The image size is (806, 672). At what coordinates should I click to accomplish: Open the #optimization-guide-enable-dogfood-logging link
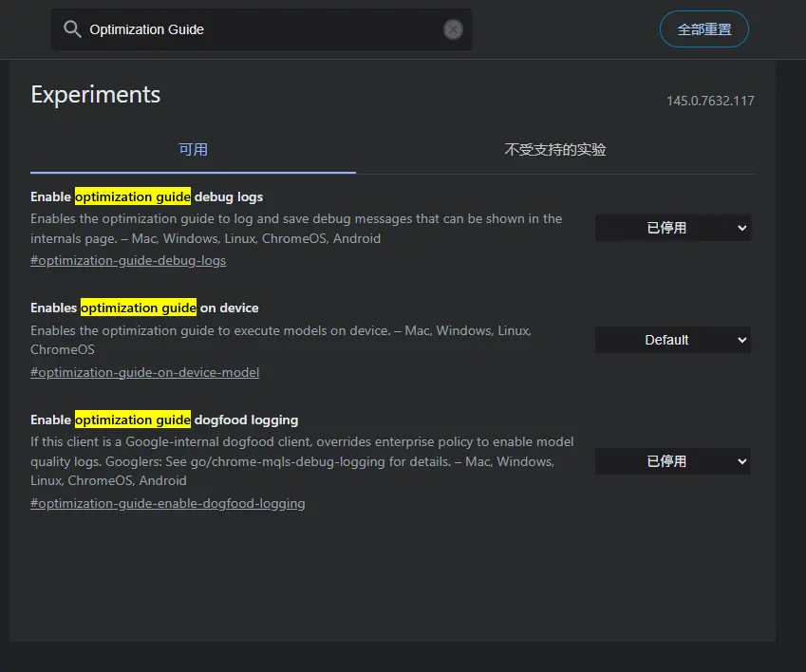pos(167,503)
